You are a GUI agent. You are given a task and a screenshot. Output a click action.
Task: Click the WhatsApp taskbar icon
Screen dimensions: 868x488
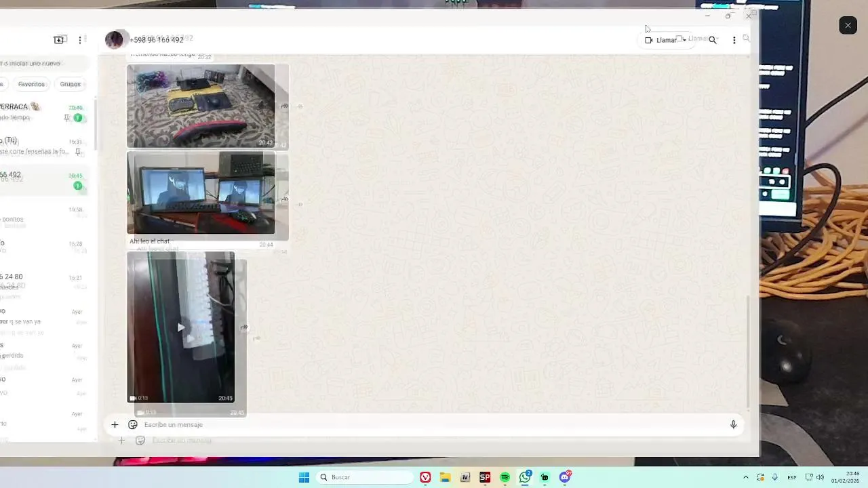point(525,477)
